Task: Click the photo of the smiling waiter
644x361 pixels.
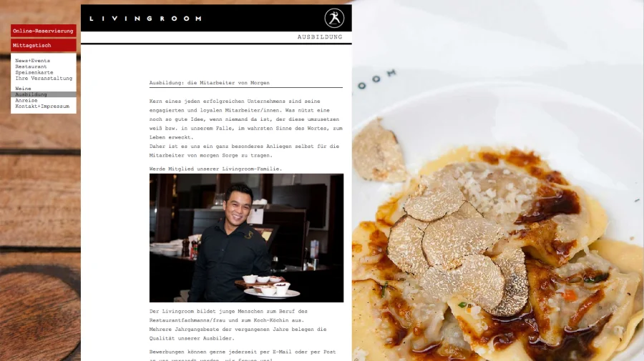Action: click(246, 238)
